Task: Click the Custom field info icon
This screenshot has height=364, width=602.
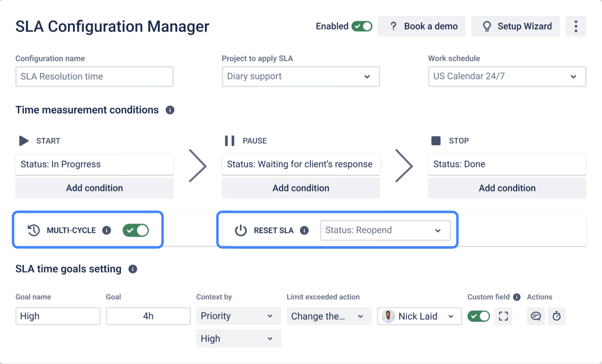Action: [517, 297]
